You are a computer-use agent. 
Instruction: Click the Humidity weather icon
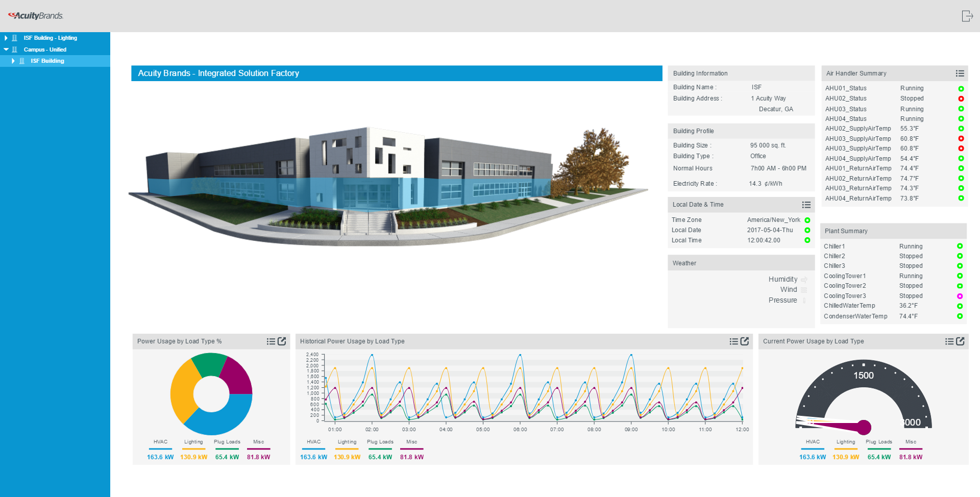click(x=804, y=280)
